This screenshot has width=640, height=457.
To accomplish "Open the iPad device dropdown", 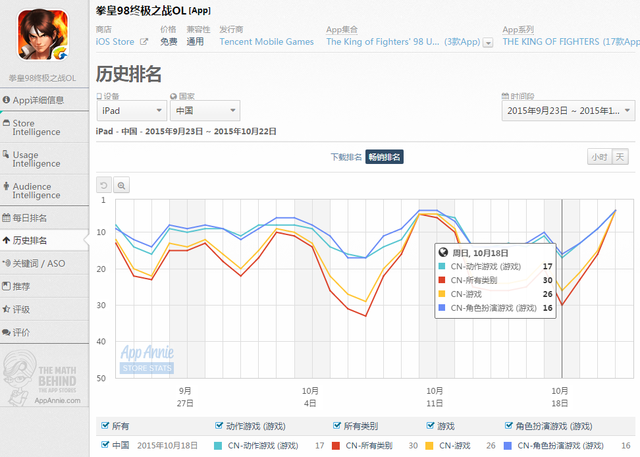I will [132, 111].
